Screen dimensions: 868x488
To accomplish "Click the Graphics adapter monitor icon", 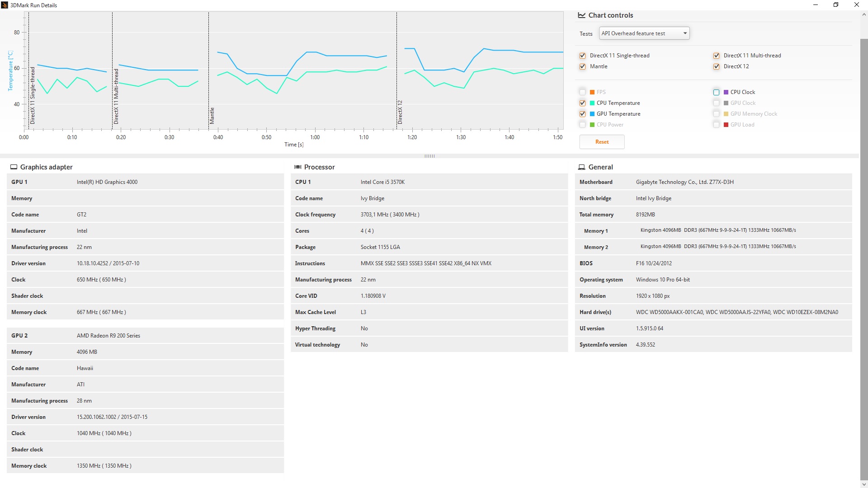I will point(14,167).
